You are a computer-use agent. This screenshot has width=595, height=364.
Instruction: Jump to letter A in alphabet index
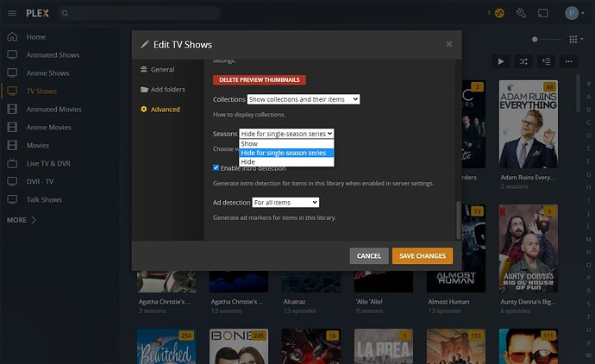coord(589,97)
